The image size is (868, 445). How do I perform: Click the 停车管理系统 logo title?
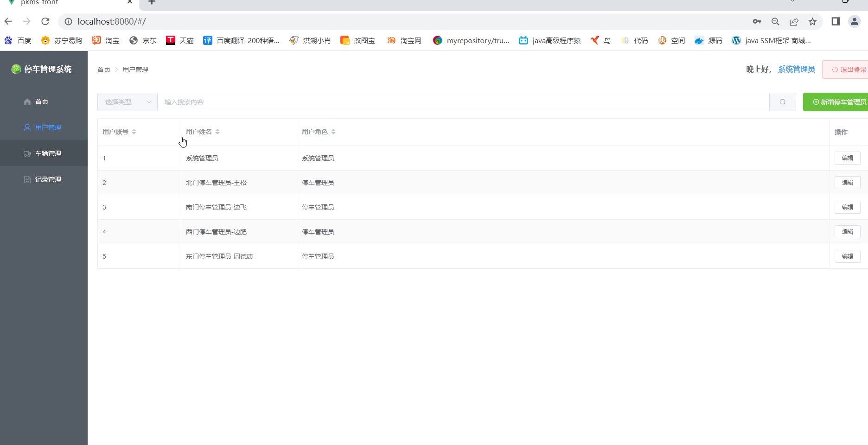pyautogui.click(x=42, y=69)
